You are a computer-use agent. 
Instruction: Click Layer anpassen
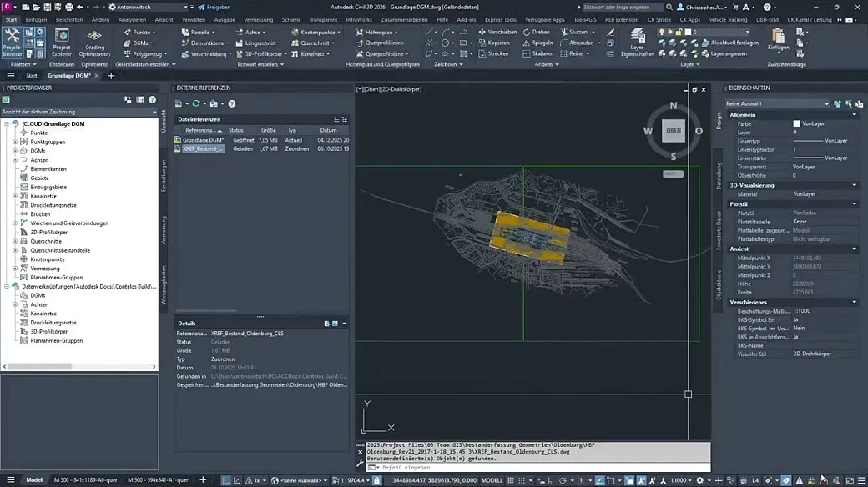pyautogui.click(x=724, y=53)
